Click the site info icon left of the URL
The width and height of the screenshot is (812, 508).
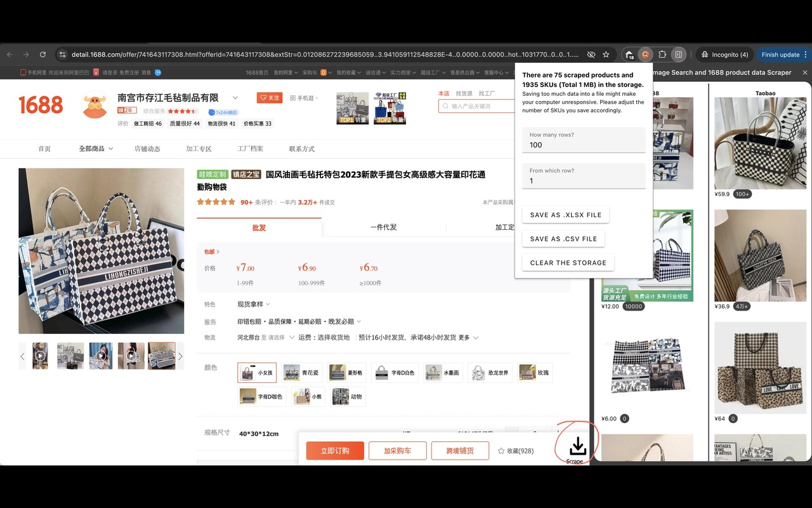point(62,55)
